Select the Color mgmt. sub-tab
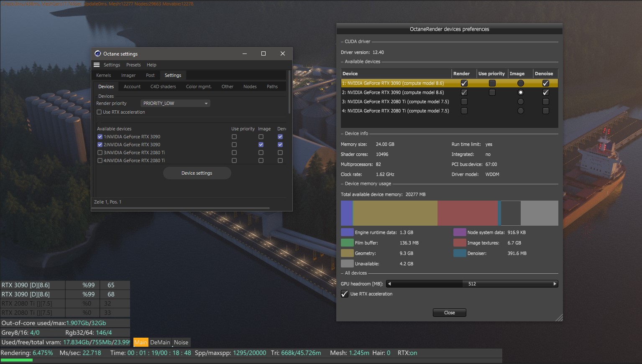Viewport: 642px width, 364px height. coord(199,87)
